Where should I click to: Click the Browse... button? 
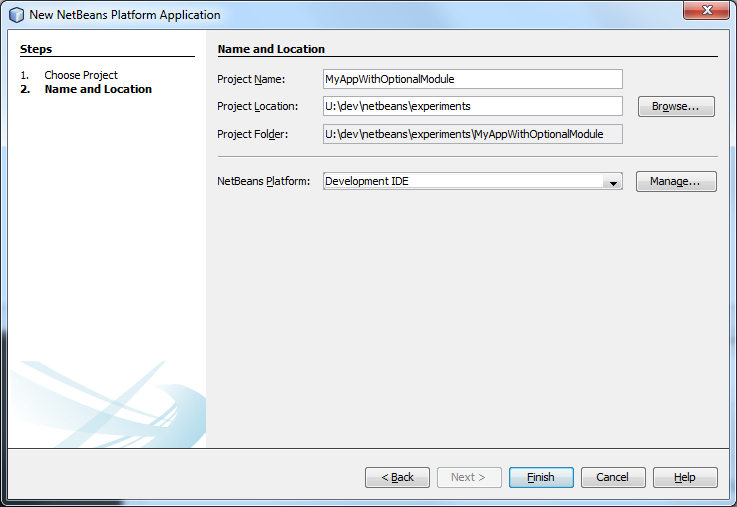click(x=676, y=107)
